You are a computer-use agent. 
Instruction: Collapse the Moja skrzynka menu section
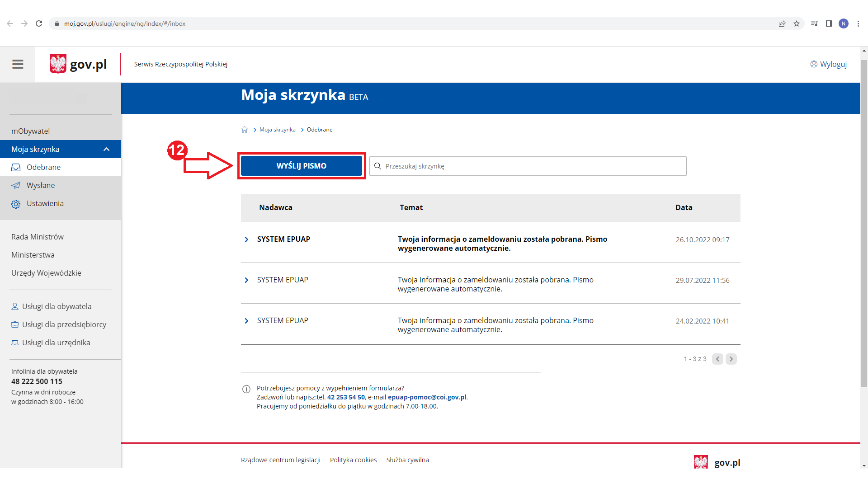tap(107, 149)
